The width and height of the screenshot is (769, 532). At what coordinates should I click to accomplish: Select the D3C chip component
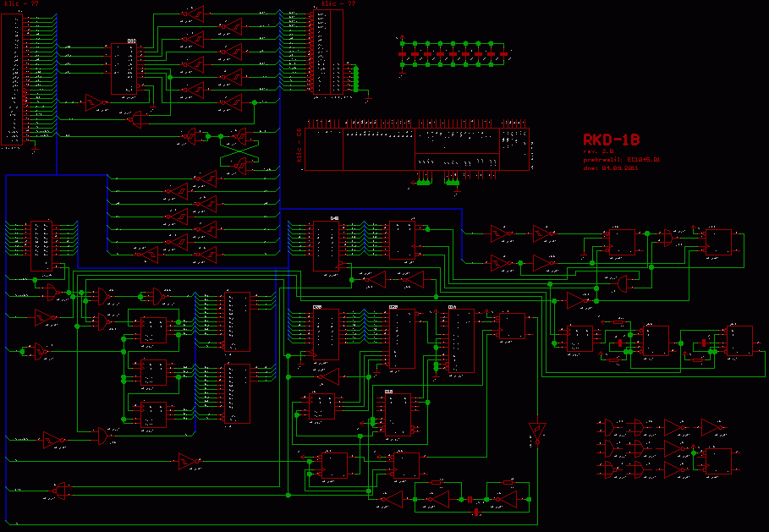[124, 69]
